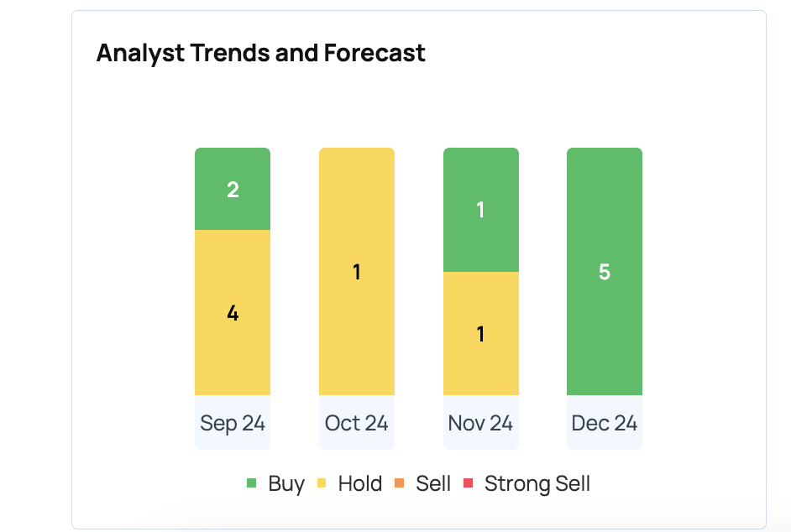Click the green Buy segment in Sep 24 bar
This screenshot has width=791, height=532.
233,190
